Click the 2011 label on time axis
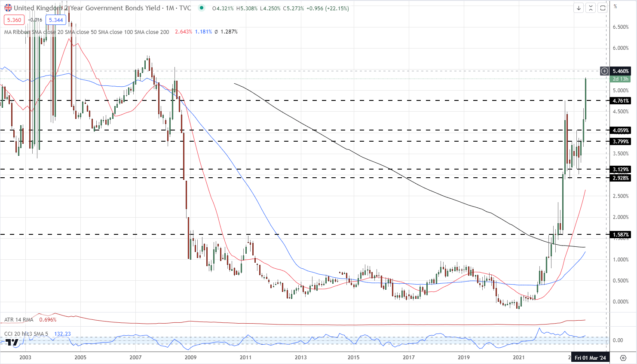637x364 pixels. point(245,358)
